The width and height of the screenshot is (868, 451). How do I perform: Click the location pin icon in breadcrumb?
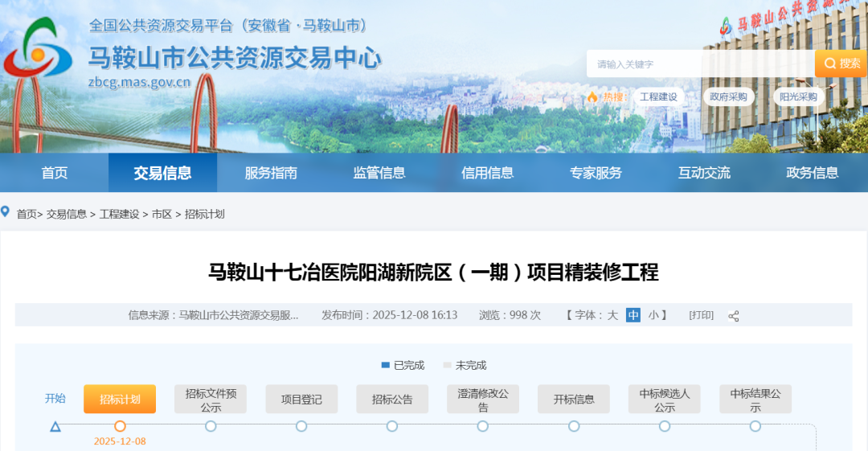point(6,212)
